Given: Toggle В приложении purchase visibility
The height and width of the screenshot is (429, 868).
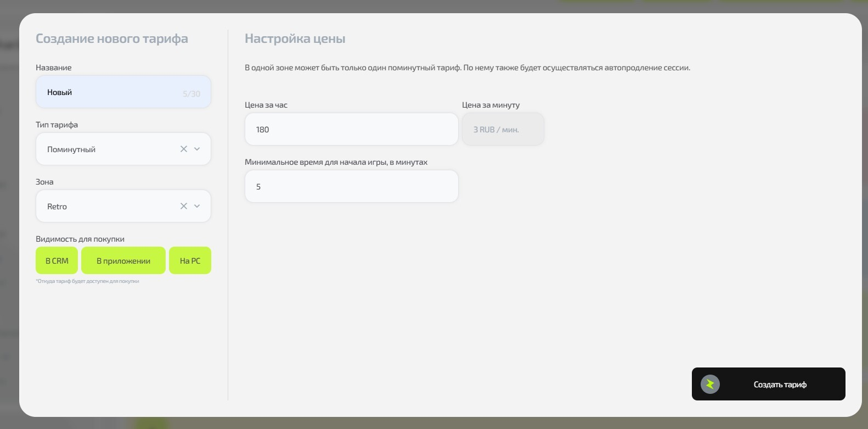Looking at the screenshot, I should pyautogui.click(x=123, y=260).
